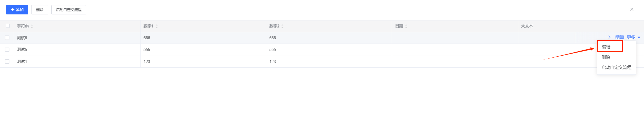644x123 pixels.
Task: Click 启动自定义流程 button in toolbar
Action: (69, 10)
